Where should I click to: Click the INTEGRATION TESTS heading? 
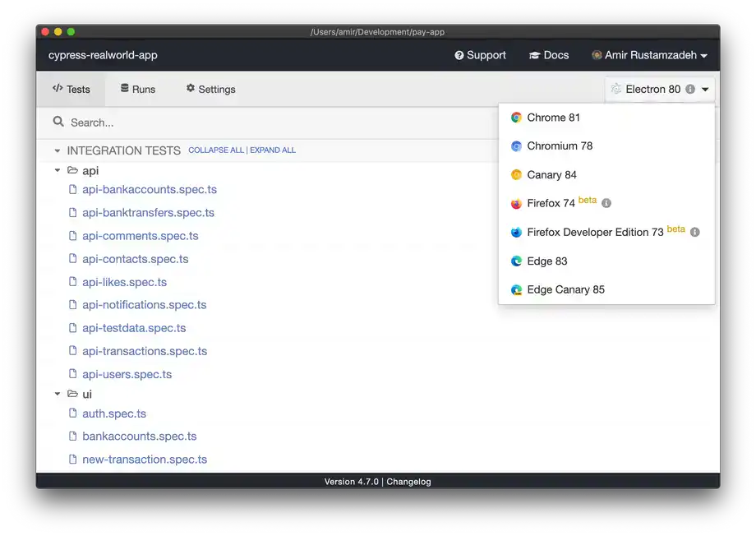click(123, 150)
